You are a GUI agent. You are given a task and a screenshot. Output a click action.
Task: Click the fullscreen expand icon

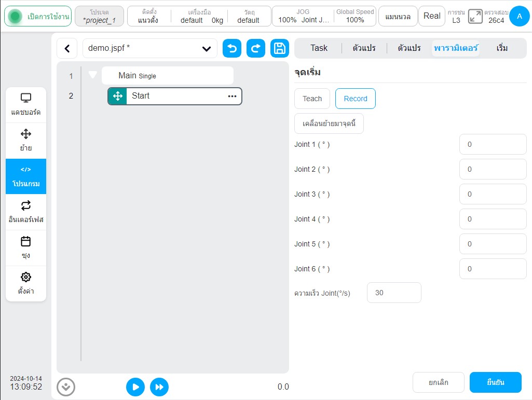coord(475,16)
